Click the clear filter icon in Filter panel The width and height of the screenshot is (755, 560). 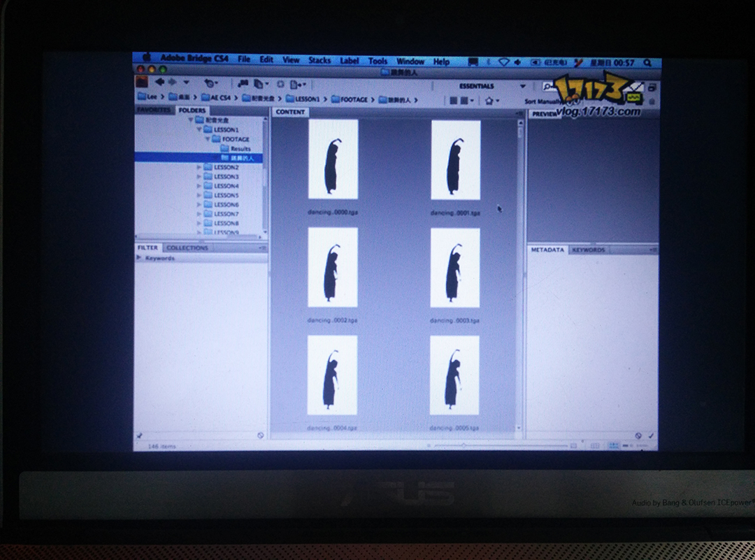pos(261,436)
